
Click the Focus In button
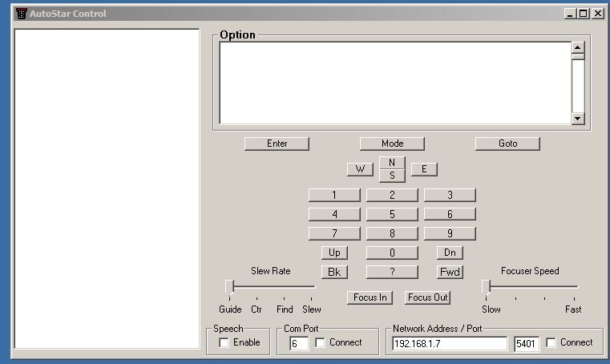(370, 297)
